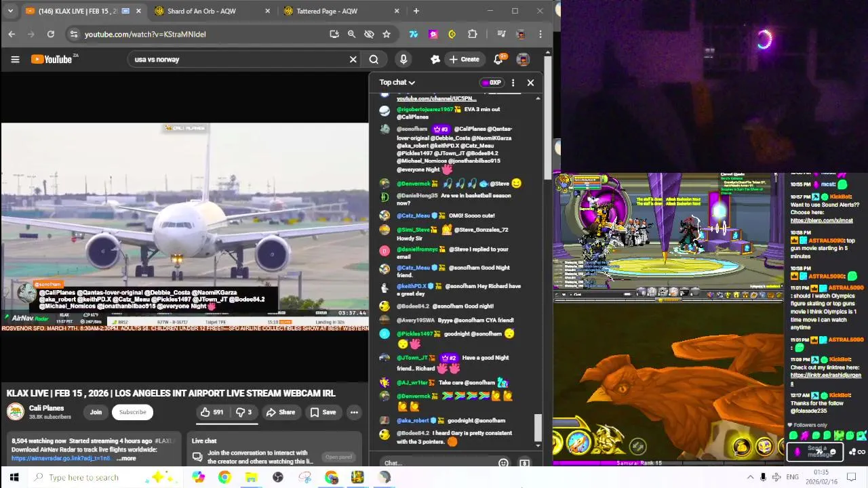The height and width of the screenshot is (488, 868).
Task: Click the YouTube search magnifier button
Action: (x=374, y=60)
